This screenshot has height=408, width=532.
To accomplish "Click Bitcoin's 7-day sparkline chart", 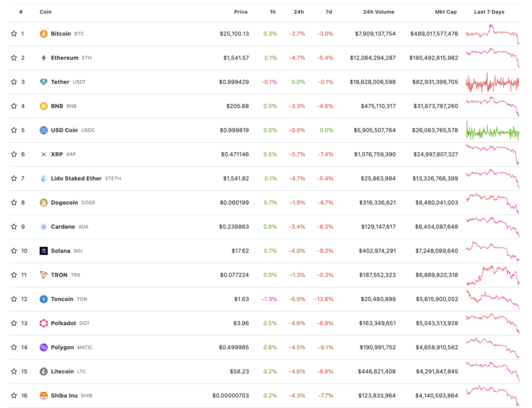I will point(491,33).
